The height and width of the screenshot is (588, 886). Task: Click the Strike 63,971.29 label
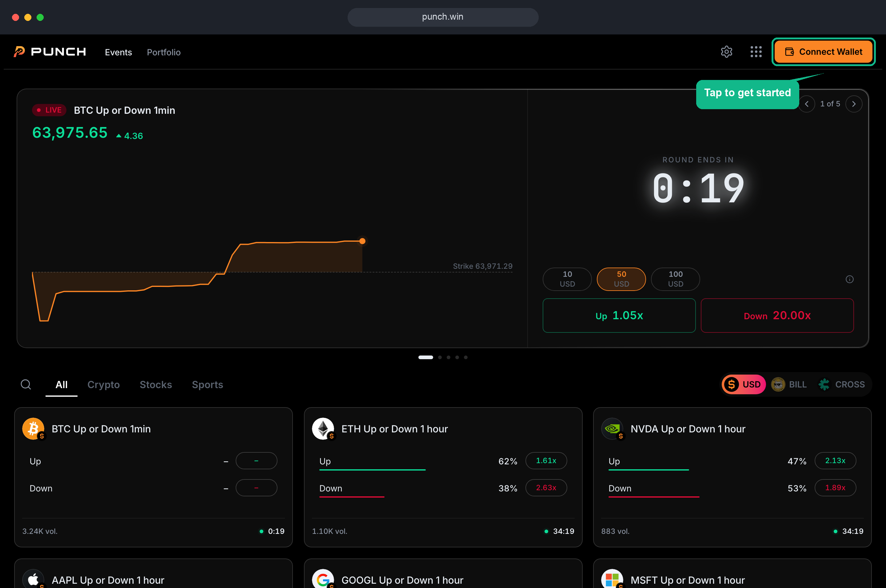click(x=483, y=266)
